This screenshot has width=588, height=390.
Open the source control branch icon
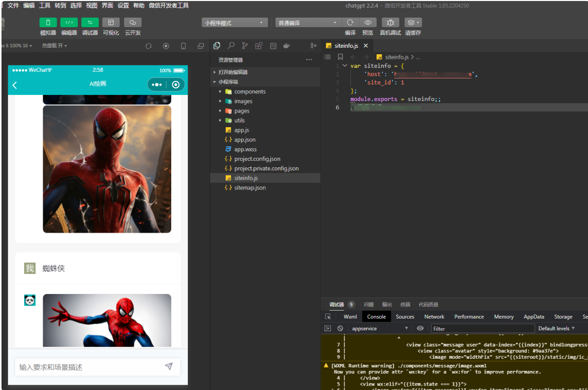245,46
